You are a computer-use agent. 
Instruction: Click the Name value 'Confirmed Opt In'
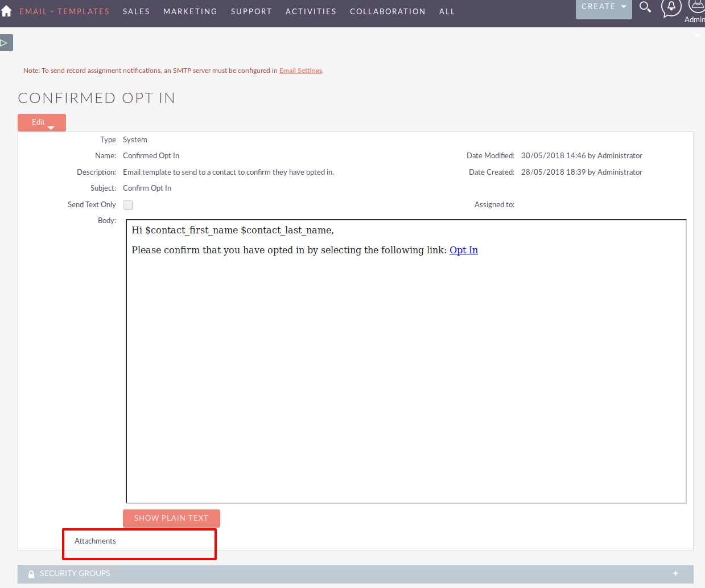(151, 155)
